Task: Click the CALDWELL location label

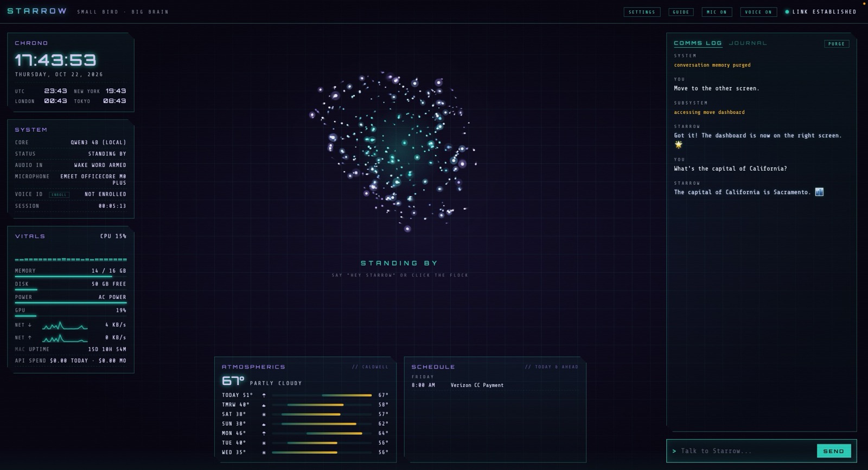Action: tap(371, 367)
